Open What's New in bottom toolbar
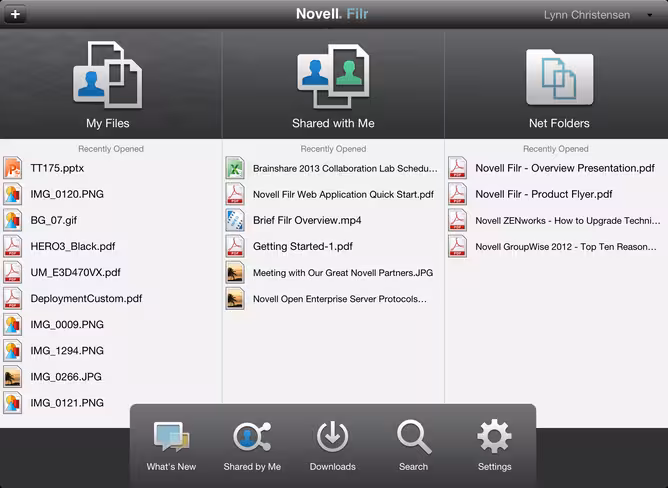668x488 pixels. 171,446
